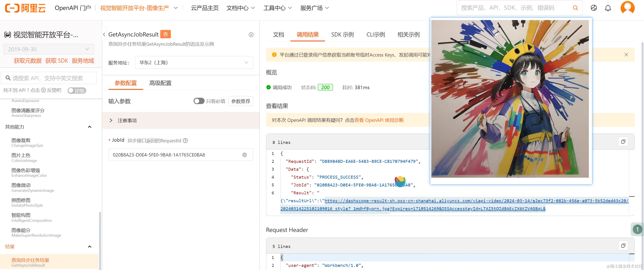Expand the 注意事项 section

pos(181,120)
